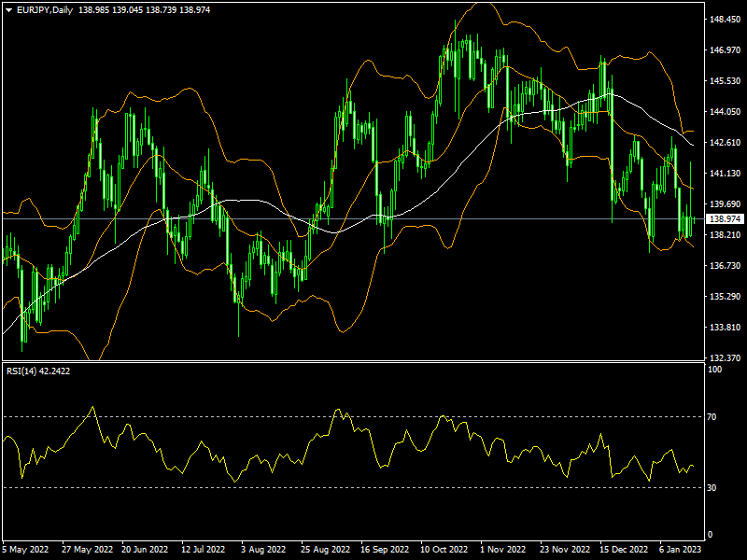Select the 145.530 price axis label
This screenshot has width=747, height=560.
point(726,81)
